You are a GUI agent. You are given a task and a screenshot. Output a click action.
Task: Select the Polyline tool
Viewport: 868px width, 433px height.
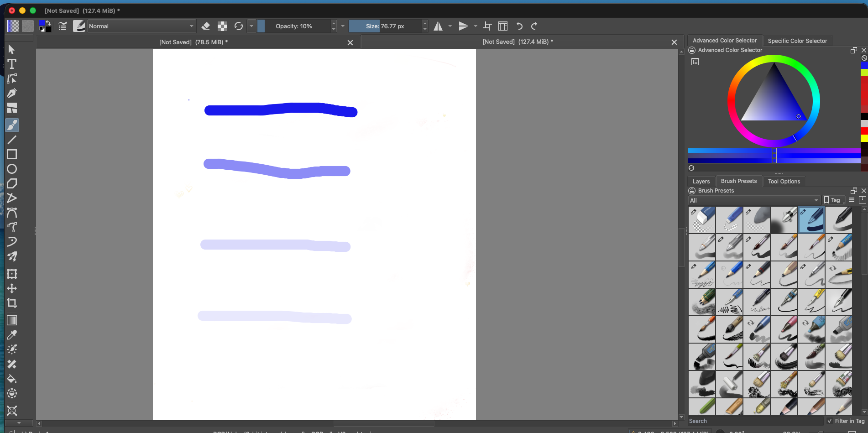[x=12, y=198]
